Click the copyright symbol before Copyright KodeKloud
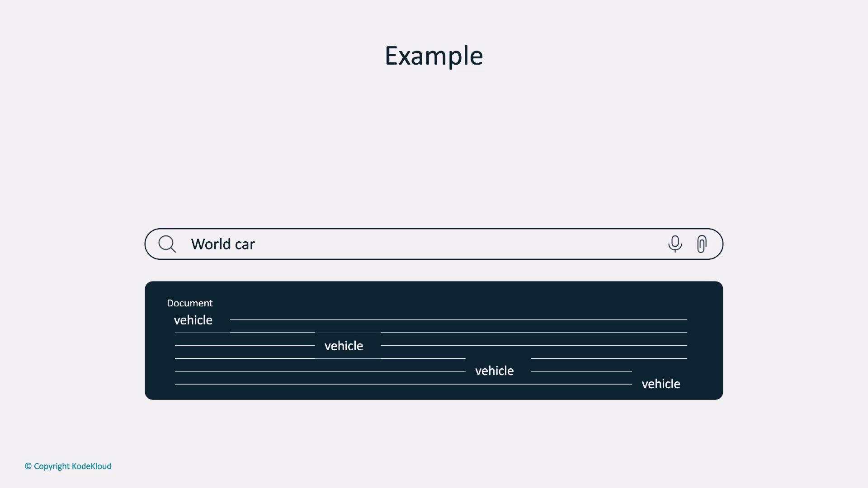This screenshot has width=868, height=488. point(28,466)
